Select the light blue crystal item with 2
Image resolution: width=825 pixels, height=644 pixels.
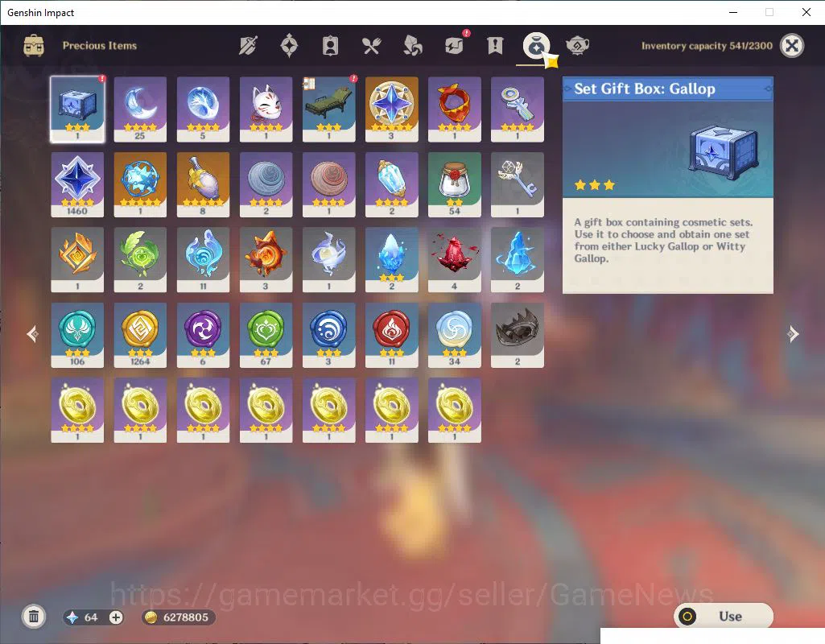391,184
